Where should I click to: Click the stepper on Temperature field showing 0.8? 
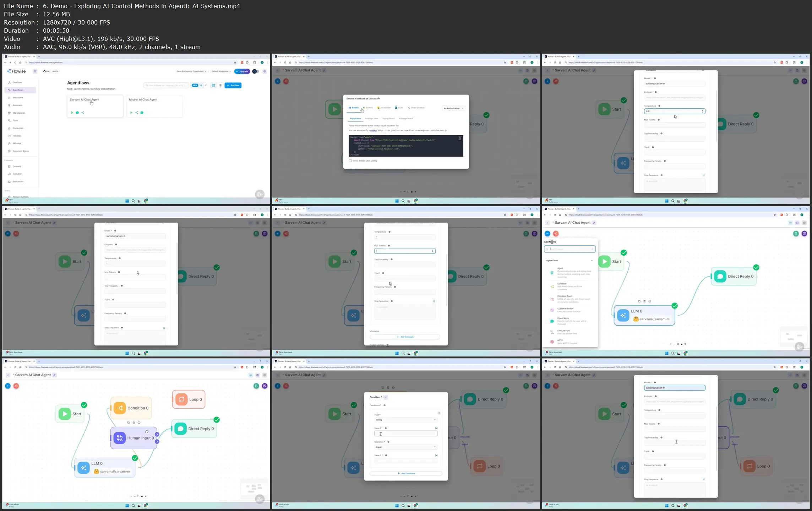702,112
